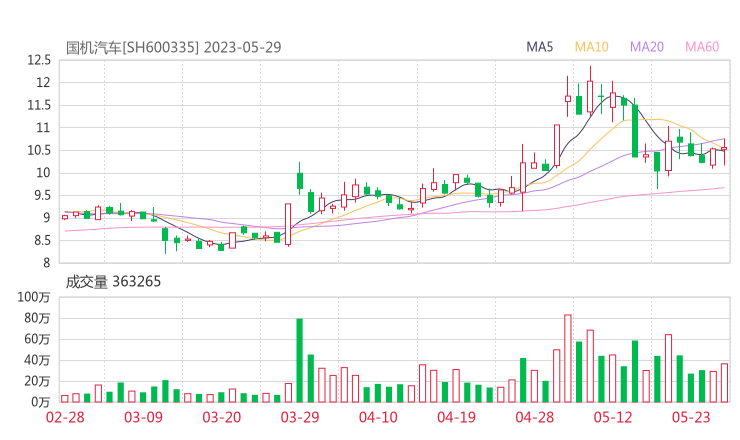Image resolution: width=740 pixels, height=440 pixels.
Task: Select the 03-09 date axis label
Action: click(x=143, y=417)
